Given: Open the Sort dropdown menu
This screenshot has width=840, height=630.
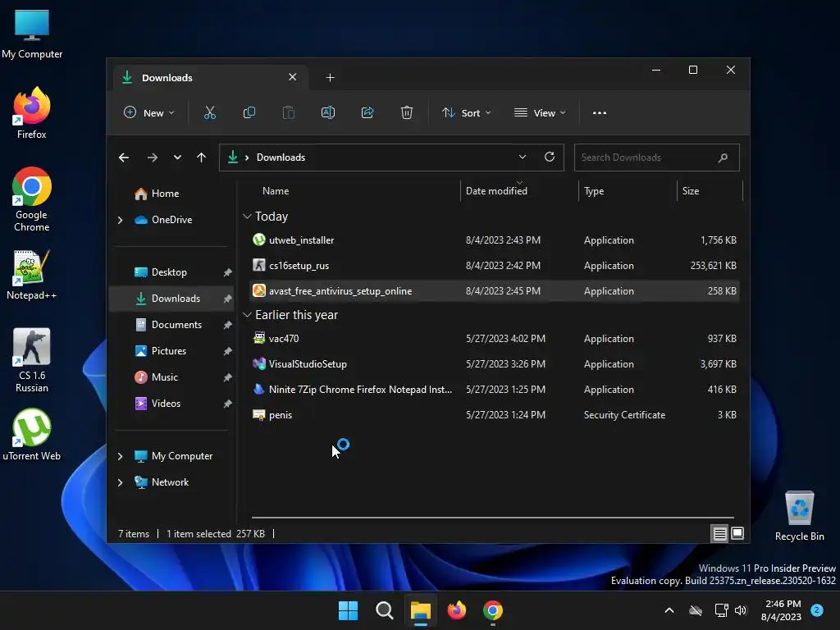Looking at the screenshot, I should [x=466, y=113].
